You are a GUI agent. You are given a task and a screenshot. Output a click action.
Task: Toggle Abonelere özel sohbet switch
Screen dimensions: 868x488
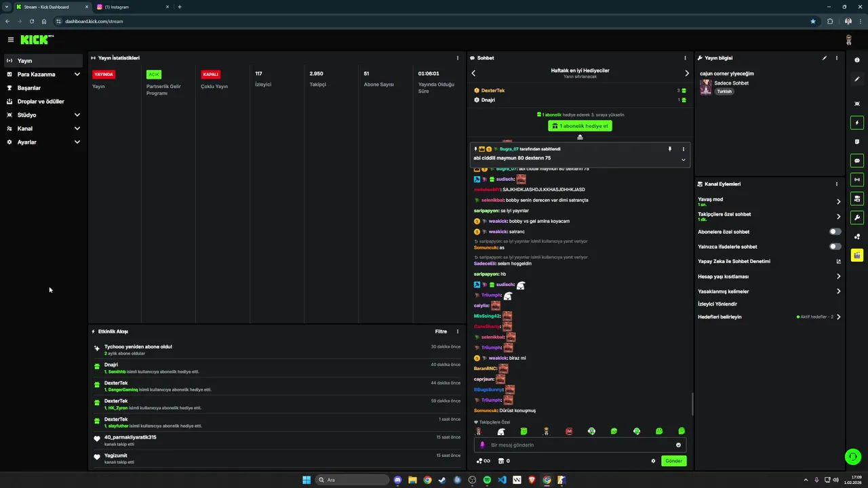click(x=835, y=232)
